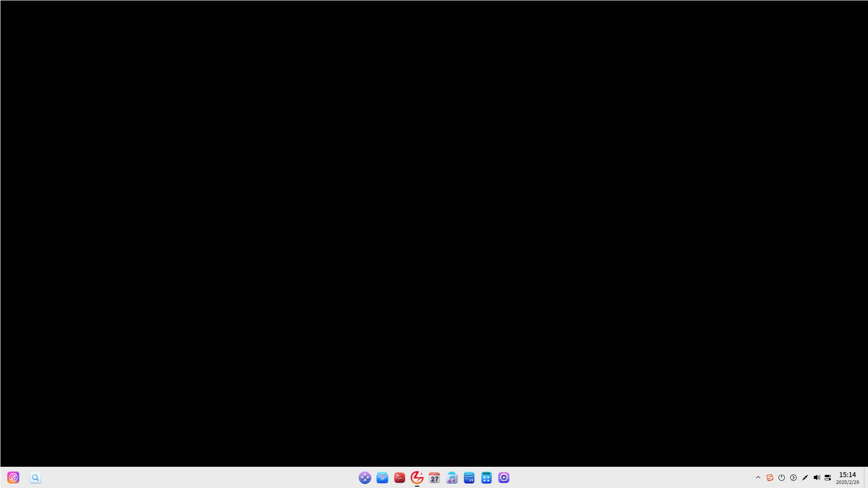Expand the hidden tray icons chevron

coord(758,478)
